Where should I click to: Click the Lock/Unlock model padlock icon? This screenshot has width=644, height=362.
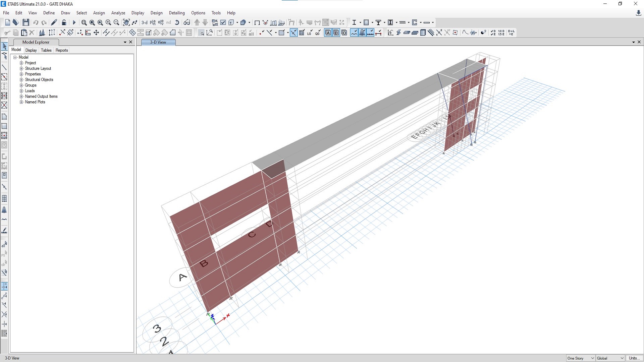coord(64,22)
